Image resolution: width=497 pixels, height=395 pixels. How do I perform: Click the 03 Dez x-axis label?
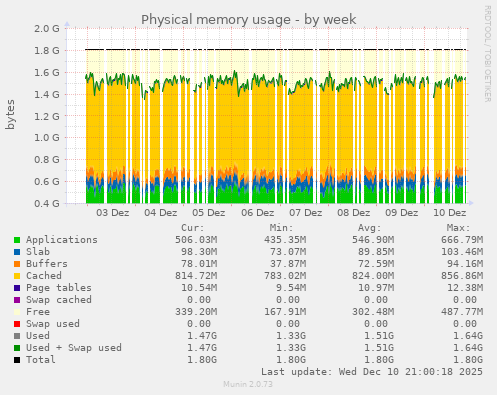pos(113,213)
